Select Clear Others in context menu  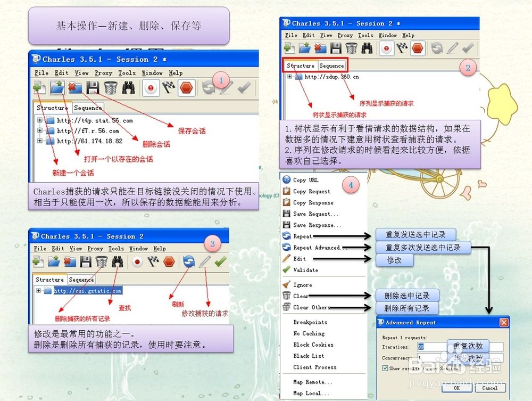point(311,307)
